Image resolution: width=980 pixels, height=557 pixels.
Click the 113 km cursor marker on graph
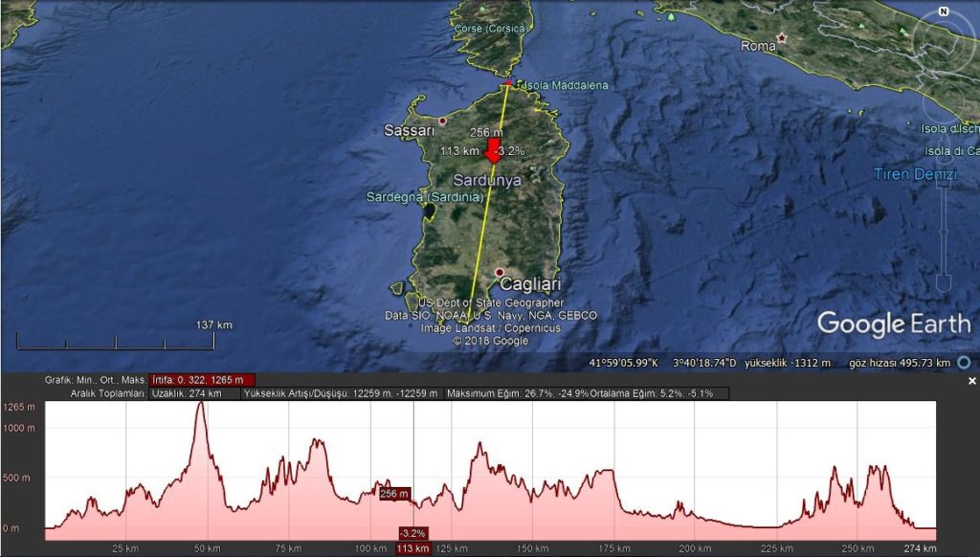coord(412,548)
